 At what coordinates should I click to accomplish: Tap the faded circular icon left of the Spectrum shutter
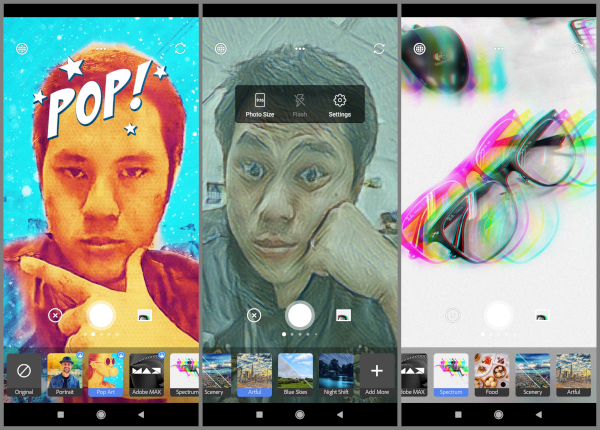(x=453, y=315)
